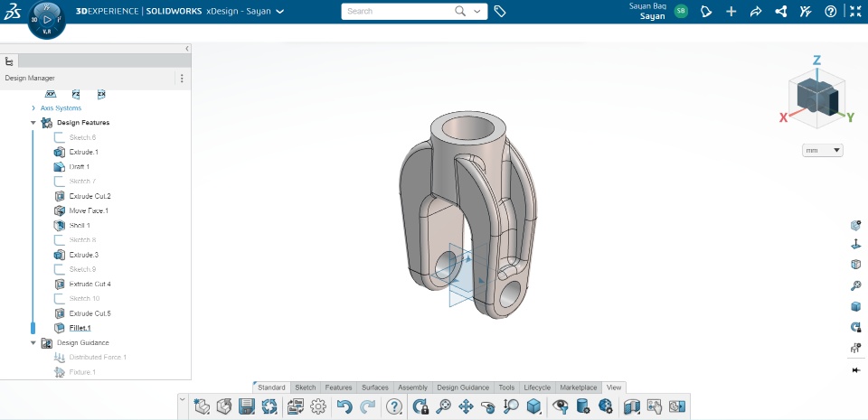868x420 pixels.
Task: Toggle the visibility filter eye icon
Action: (x=561, y=407)
